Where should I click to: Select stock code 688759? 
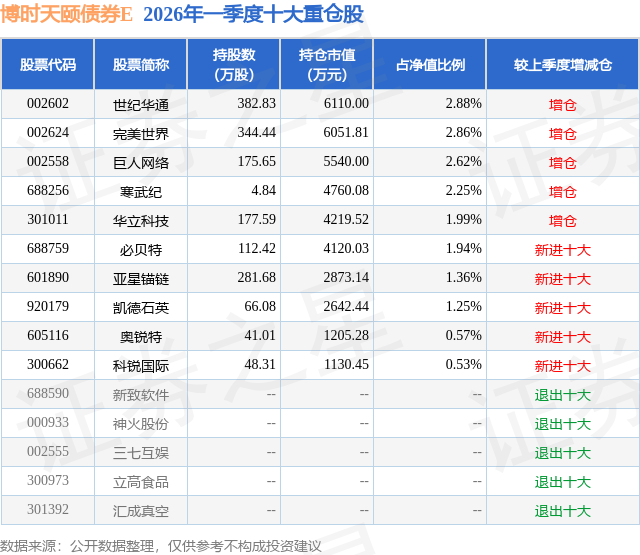click(48, 249)
